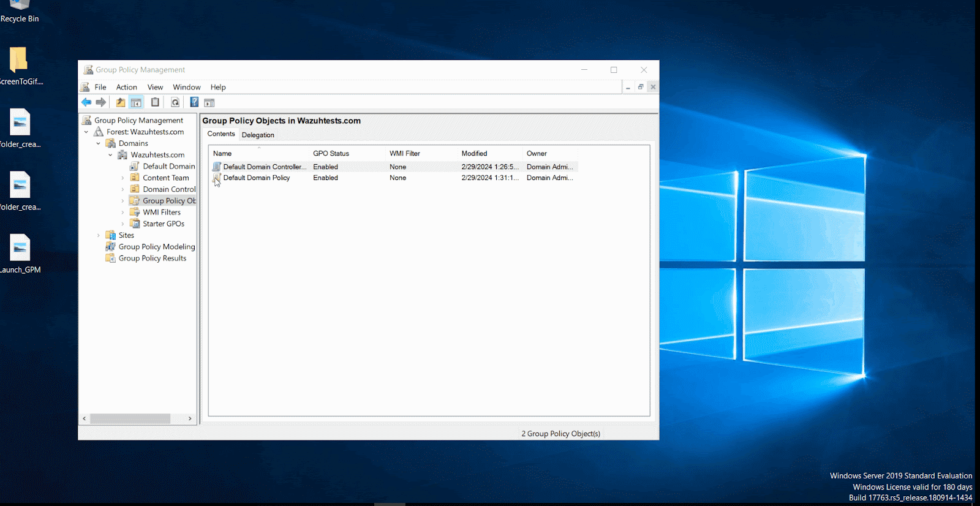Sort list by Modified column header

point(474,154)
